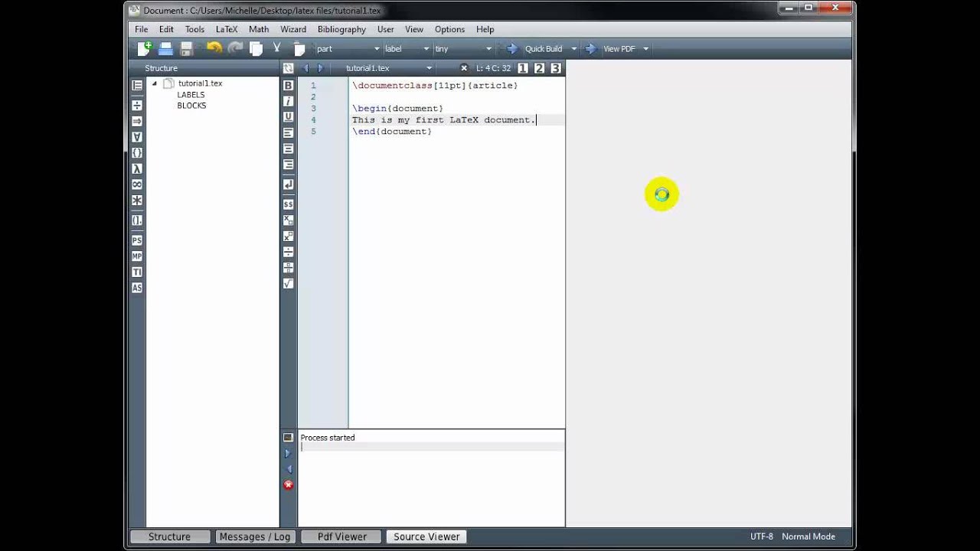Insert a new line with the return-arrow icon

(x=288, y=184)
